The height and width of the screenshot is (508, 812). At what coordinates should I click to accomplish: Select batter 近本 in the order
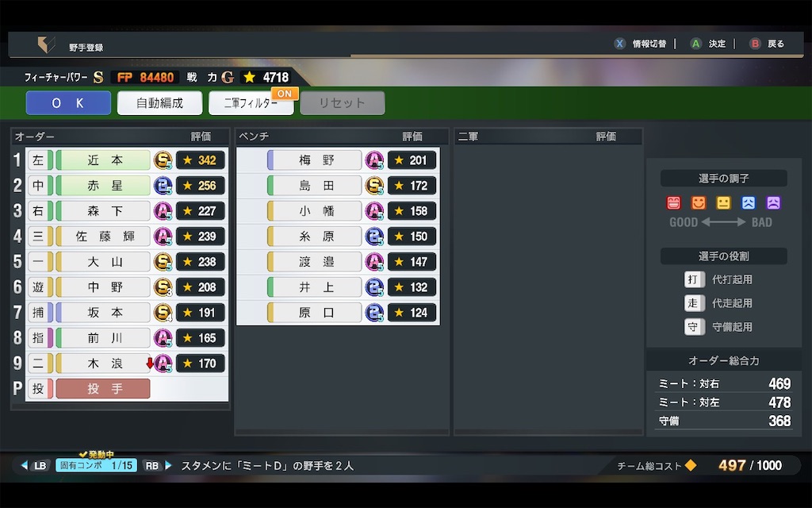pyautogui.click(x=103, y=160)
